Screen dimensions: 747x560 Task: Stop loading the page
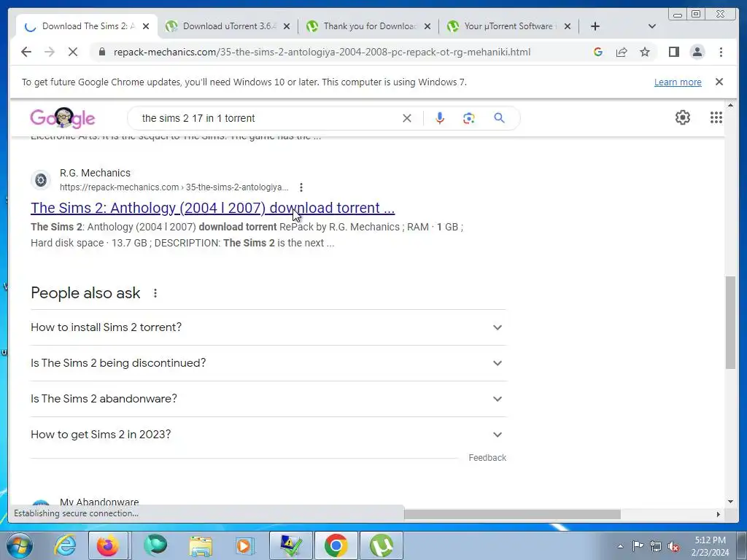pos(73,52)
